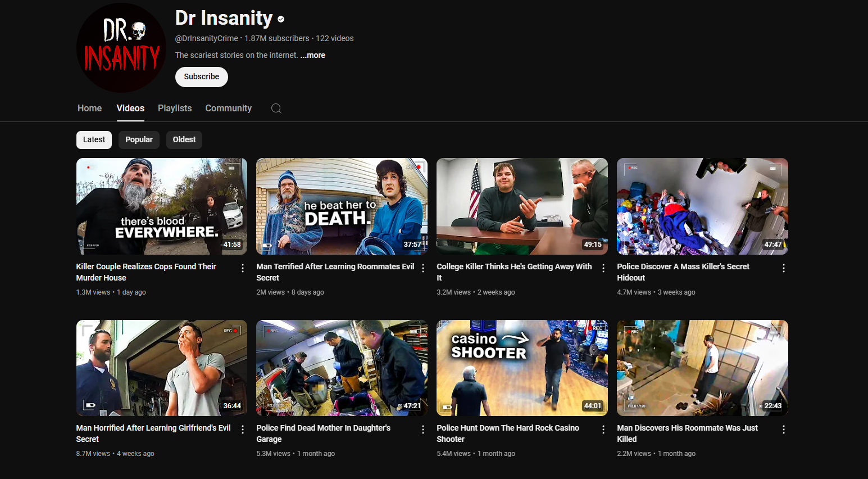Open title 'Man Horrified After Learning Girlfriend's Evil Secret'
The height and width of the screenshot is (479, 868).
pyautogui.click(x=153, y=433)
